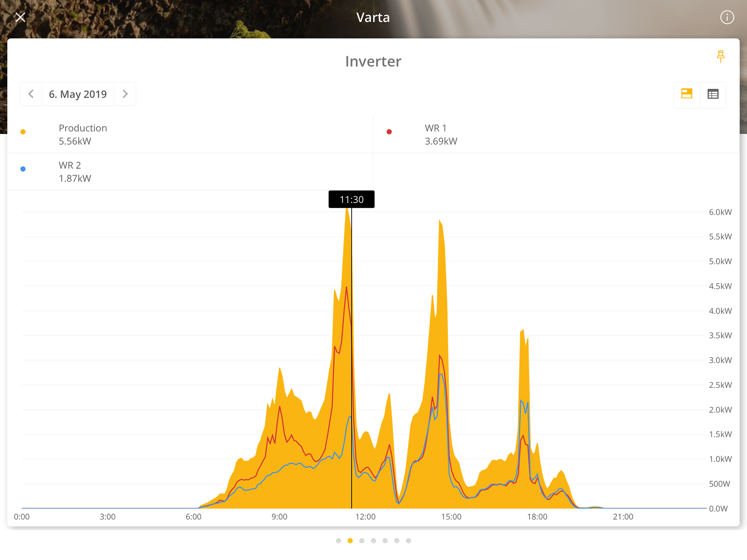The width and height of the screenshot is (747, 560).
Task: Click the Inverter panel title
Action: point(373,62)
